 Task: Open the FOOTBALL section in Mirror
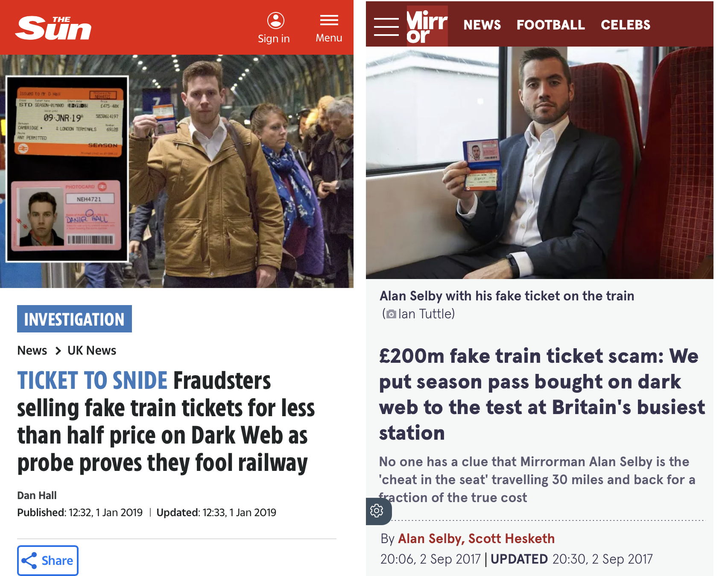tap(550, 25)
